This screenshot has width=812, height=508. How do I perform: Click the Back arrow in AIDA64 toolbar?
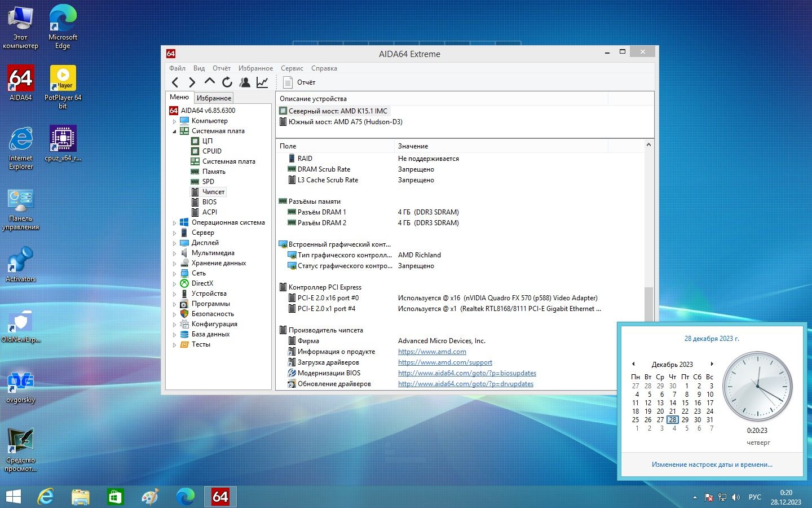coord(175,82)
